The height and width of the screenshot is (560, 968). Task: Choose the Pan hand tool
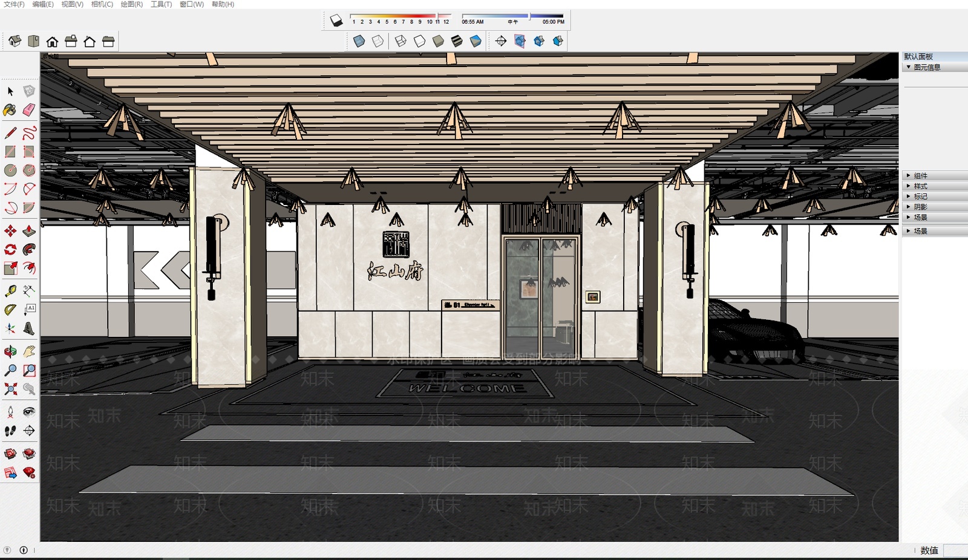click(29, 351)
